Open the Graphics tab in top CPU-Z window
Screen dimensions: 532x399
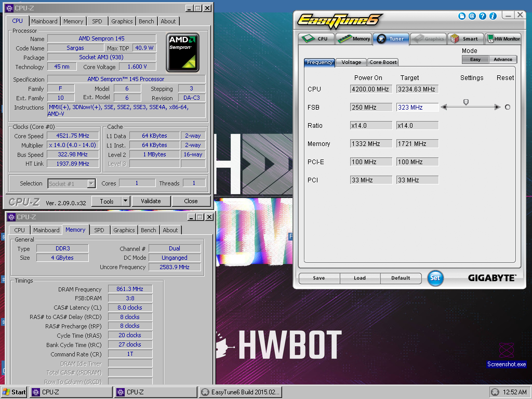[122, 21]
